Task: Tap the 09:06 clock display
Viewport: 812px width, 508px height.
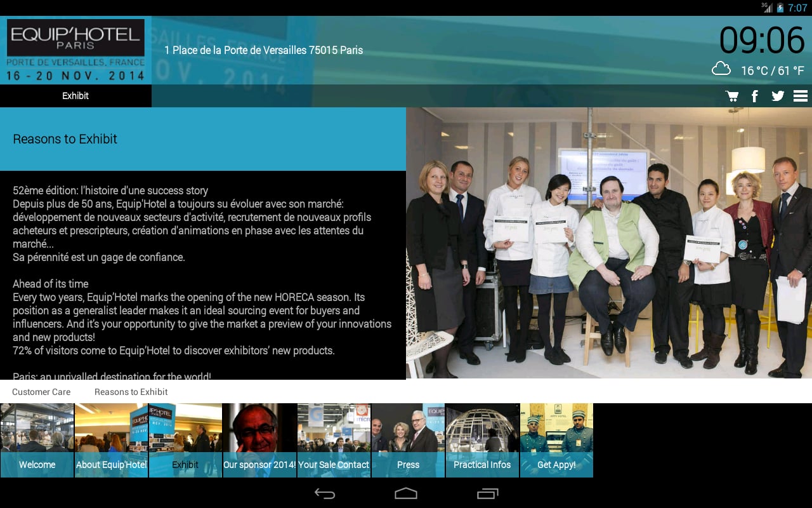Action: (x=762, y=40)
